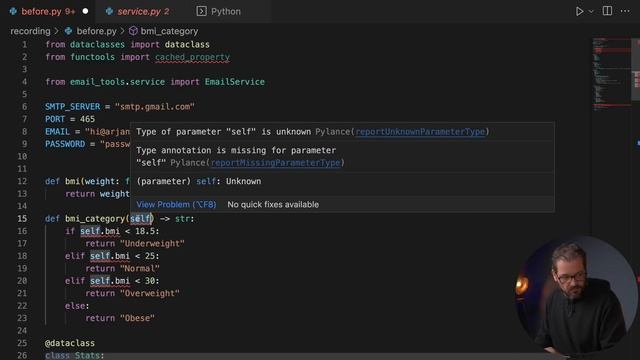Click the "Normal" return string
640x360 pixels.
coord(140,269)
